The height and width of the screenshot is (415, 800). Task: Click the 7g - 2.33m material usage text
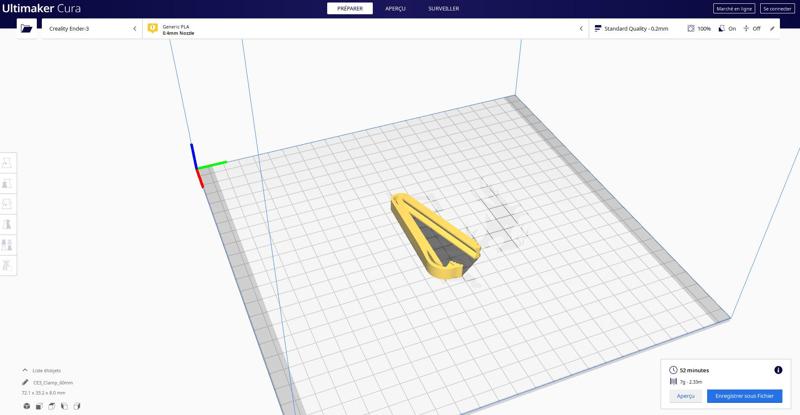point(691,382)
